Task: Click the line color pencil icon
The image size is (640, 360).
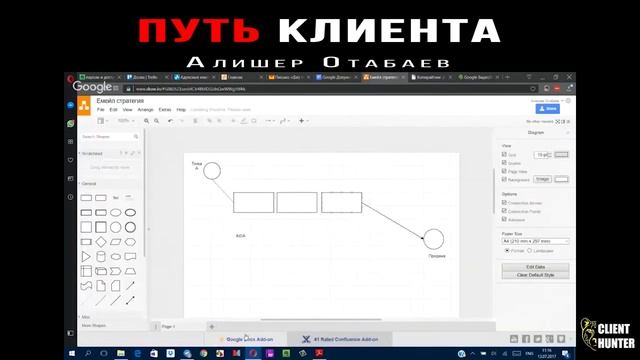Action: [244, 121]
